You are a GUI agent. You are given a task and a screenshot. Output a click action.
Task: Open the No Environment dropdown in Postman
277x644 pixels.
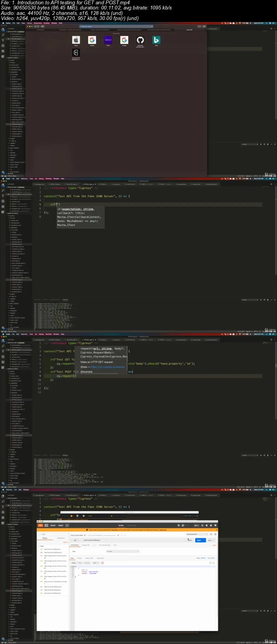point(197,534)
